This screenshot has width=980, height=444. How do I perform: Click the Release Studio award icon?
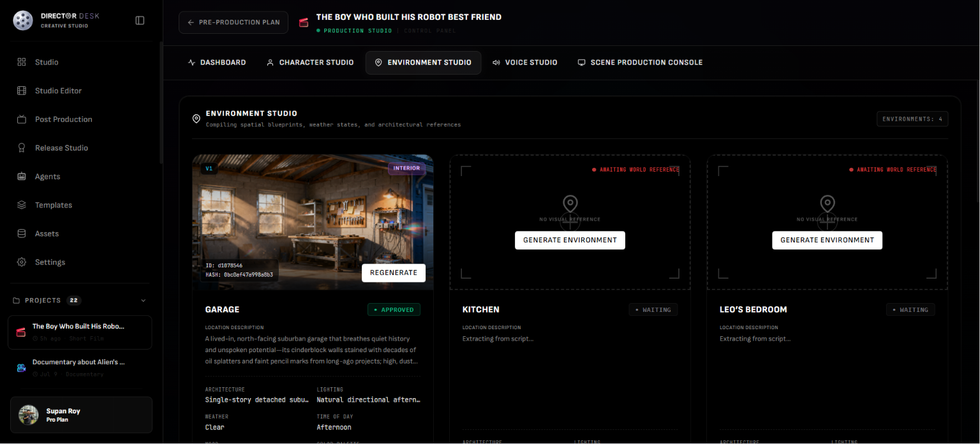coord(22,148)
